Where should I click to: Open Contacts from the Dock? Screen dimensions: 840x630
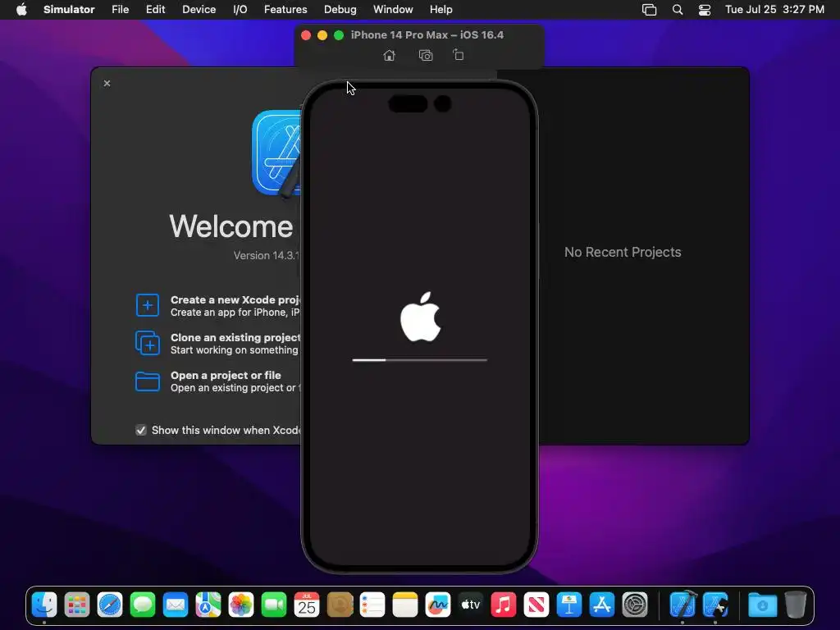340,605
